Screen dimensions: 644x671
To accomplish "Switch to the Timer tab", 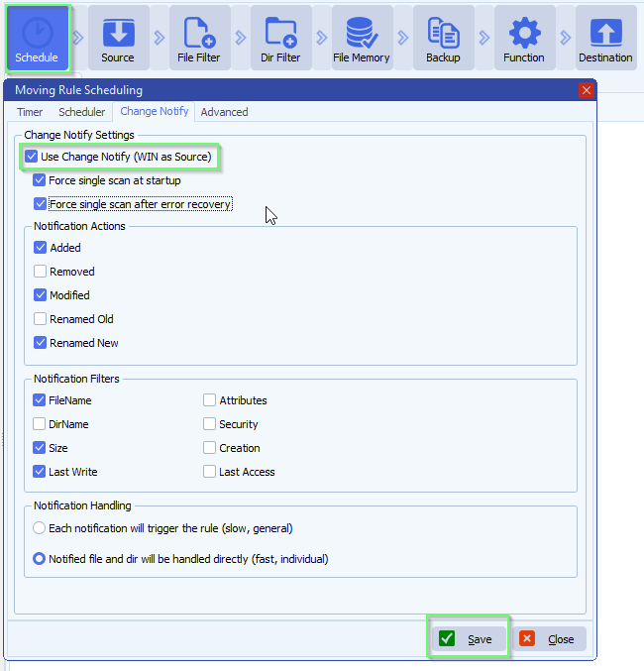I will [30, 112].
